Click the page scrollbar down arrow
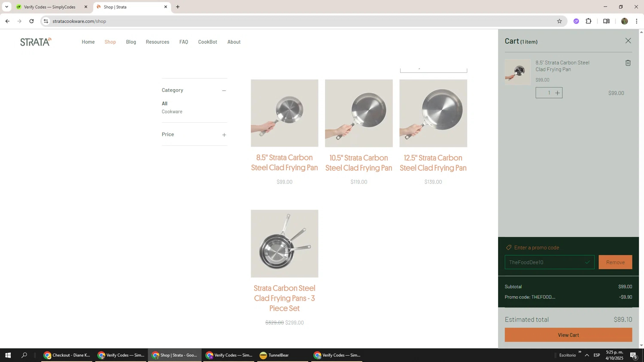Viewport: 644px width, 362px height. click(x=641, y=345)
